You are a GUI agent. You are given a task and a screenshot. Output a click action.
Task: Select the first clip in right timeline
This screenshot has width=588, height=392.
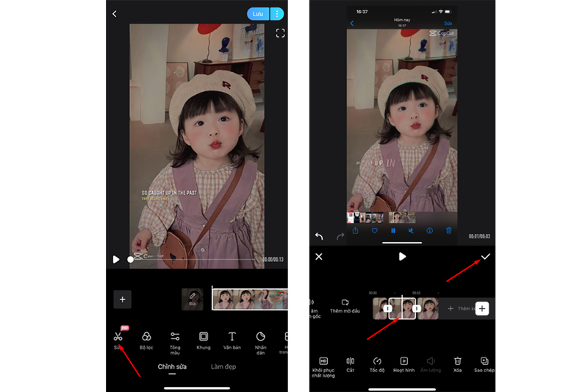click(x=380, y=308)
